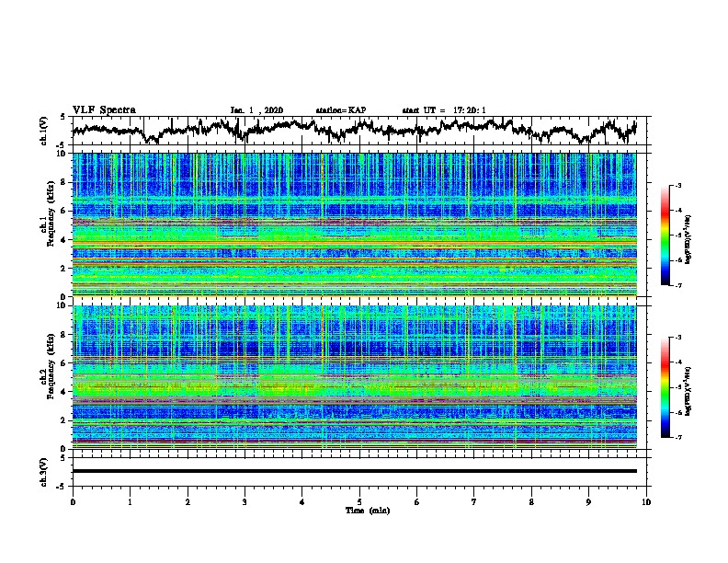Click the "start UT = 17:20:1" header text
The image size is (728, 563).
(x=444, y=110)
